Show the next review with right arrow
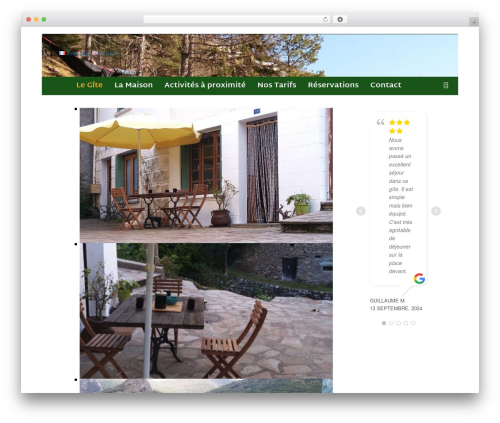This screenshot has height=423, width=500. click(x=436, y=211)
